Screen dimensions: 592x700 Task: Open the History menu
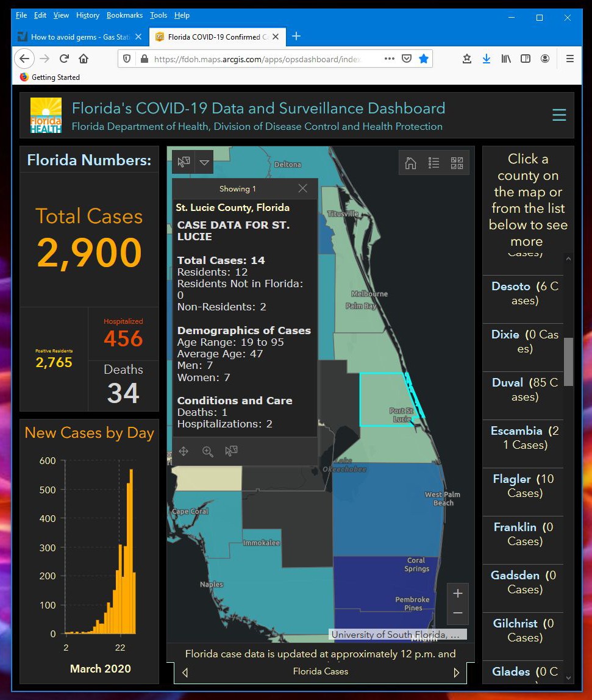[88, 15]
